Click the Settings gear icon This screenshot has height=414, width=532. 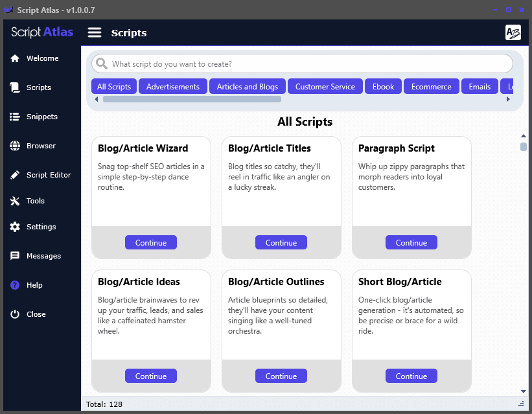[15, 227]
